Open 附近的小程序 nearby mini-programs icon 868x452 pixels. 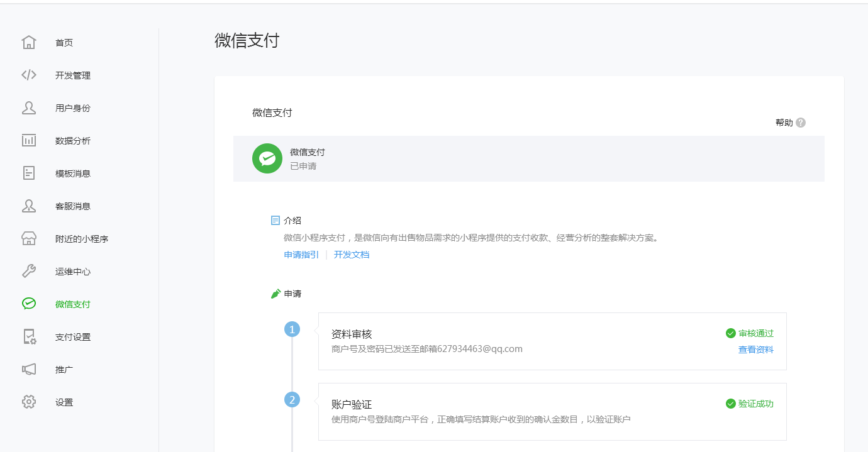tap(29, 238)
